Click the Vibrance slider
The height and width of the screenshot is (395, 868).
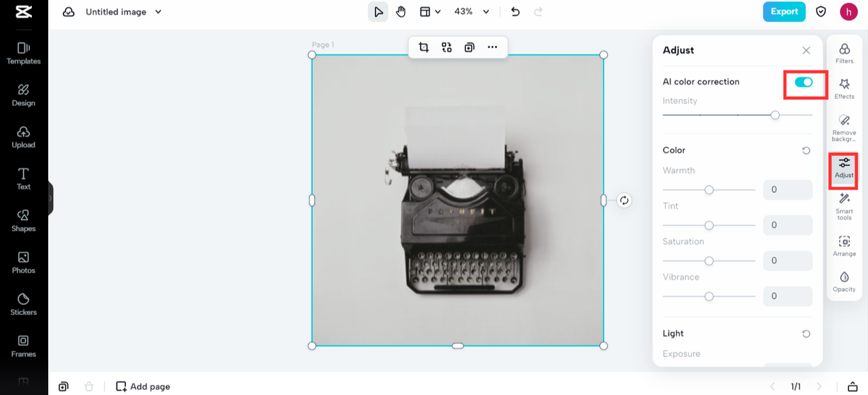point(709,296)
